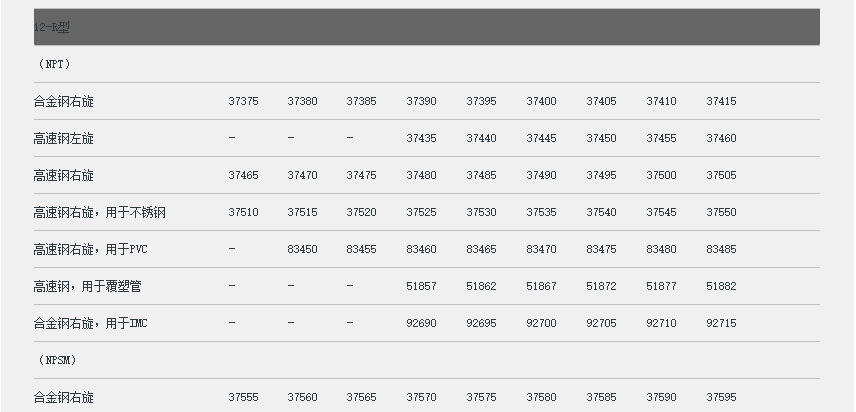Click part number 83450
Viewport: 856px width, 412px height.
302,249
